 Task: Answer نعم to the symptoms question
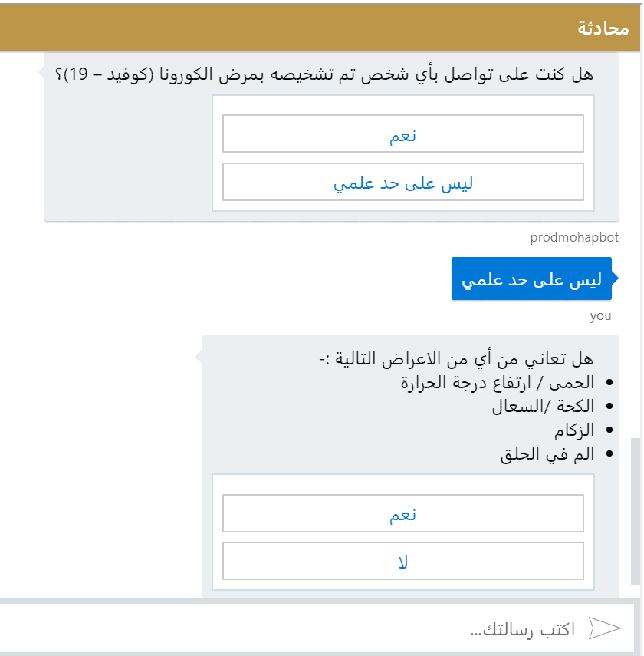403,514
